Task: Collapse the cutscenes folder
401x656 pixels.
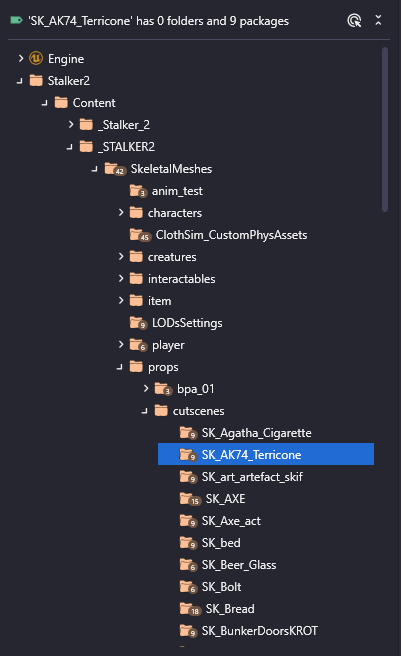Action: (145, 411)
